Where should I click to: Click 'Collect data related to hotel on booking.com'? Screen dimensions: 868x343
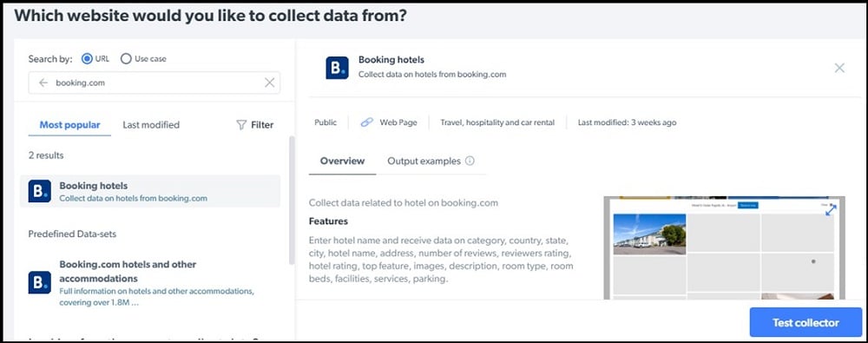[404, 203]
